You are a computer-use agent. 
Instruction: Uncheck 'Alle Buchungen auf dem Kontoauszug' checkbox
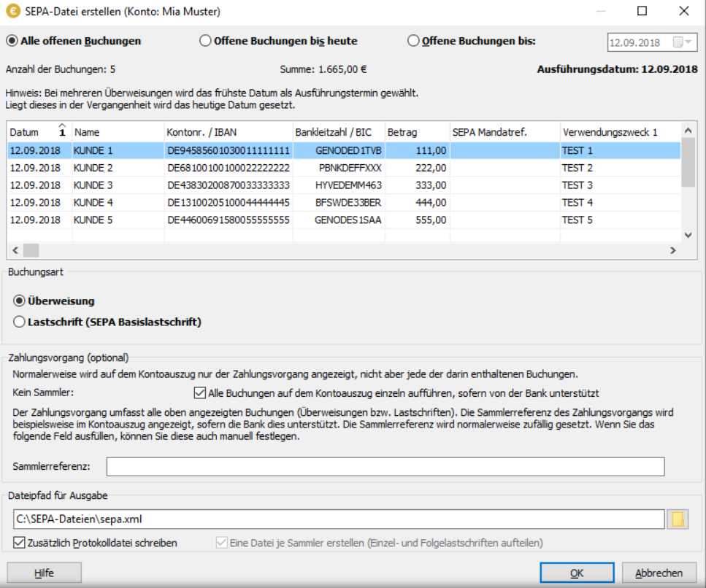click(200, 392)
